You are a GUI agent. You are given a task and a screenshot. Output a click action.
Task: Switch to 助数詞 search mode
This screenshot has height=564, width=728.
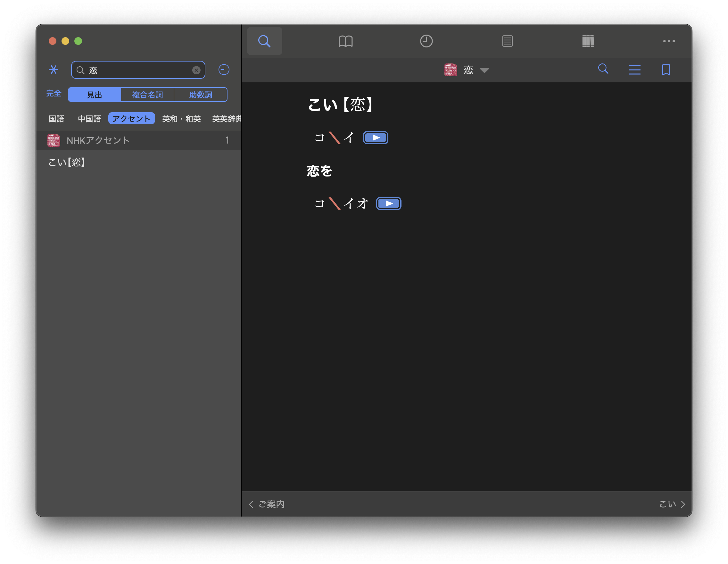[x=200, y=95]
